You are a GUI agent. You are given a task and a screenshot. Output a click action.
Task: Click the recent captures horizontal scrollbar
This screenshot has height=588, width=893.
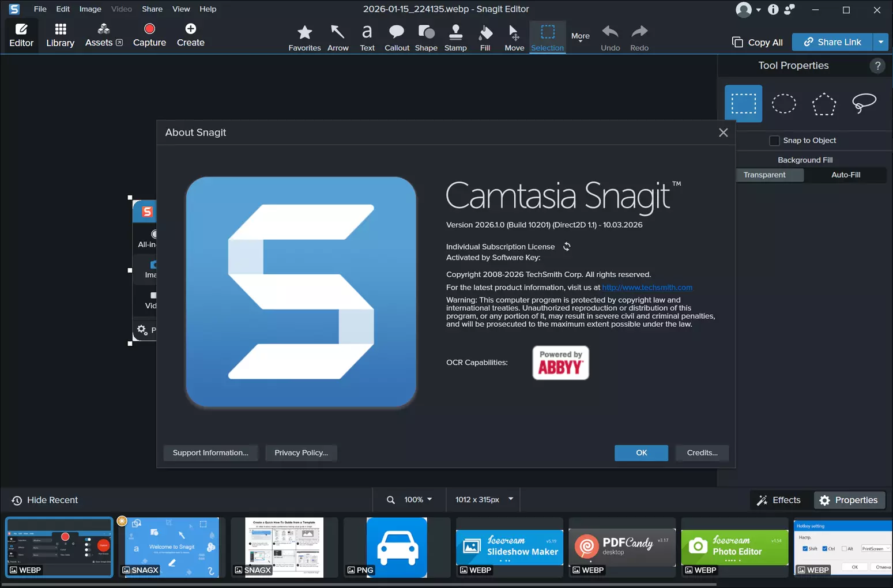coord(359,584)
